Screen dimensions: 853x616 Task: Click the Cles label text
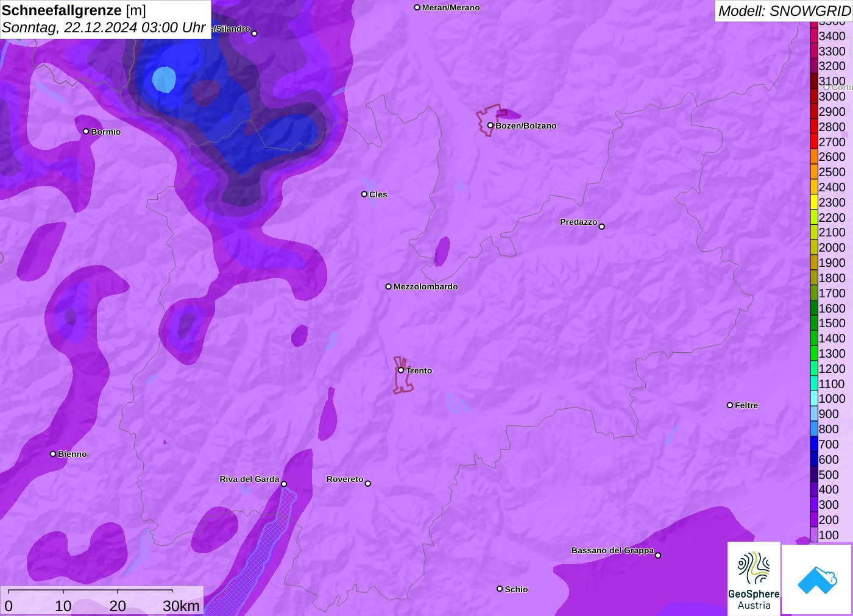point(378,194)
